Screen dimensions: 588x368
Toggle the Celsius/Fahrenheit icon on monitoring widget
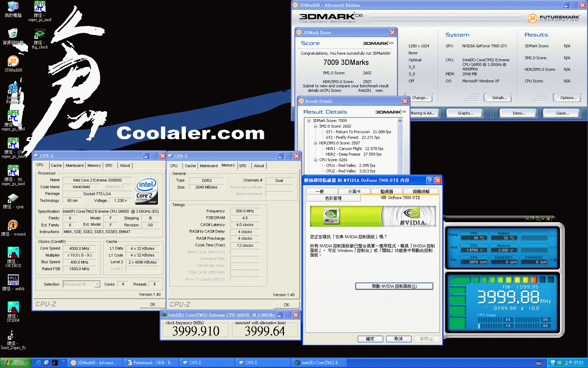(538, 219)
